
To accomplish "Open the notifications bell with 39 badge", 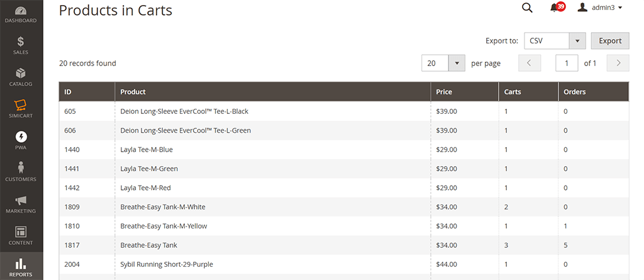I will (x=555, y=8).
